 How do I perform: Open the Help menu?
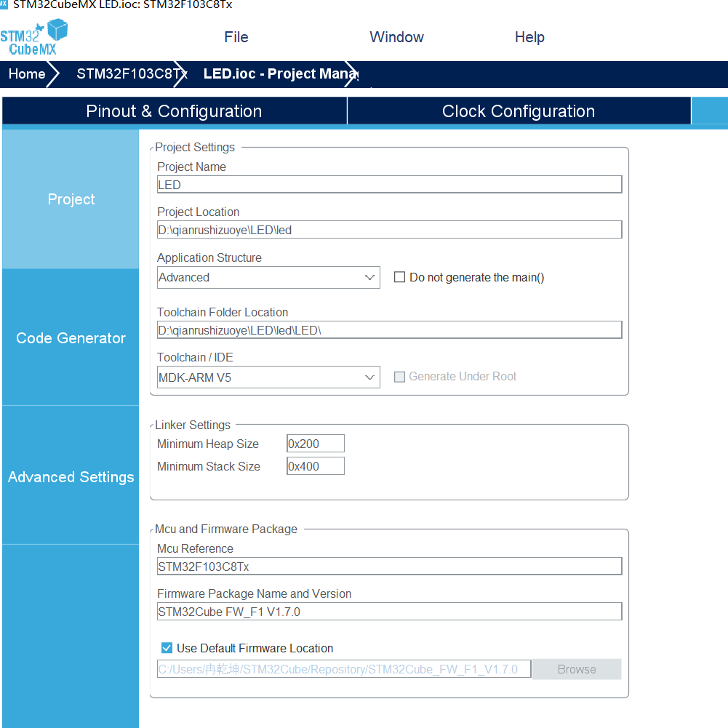click(x=529, y=37)
